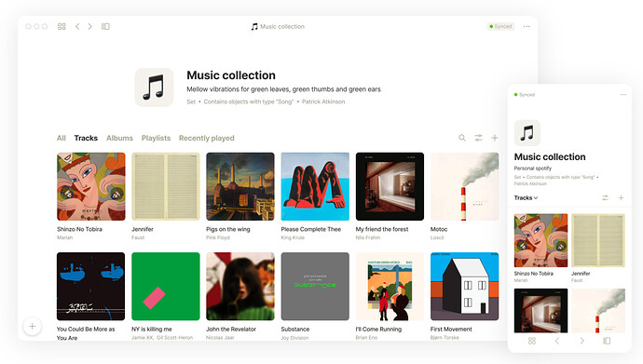Click 'Music collection' title in window title bar

[282, 27]
